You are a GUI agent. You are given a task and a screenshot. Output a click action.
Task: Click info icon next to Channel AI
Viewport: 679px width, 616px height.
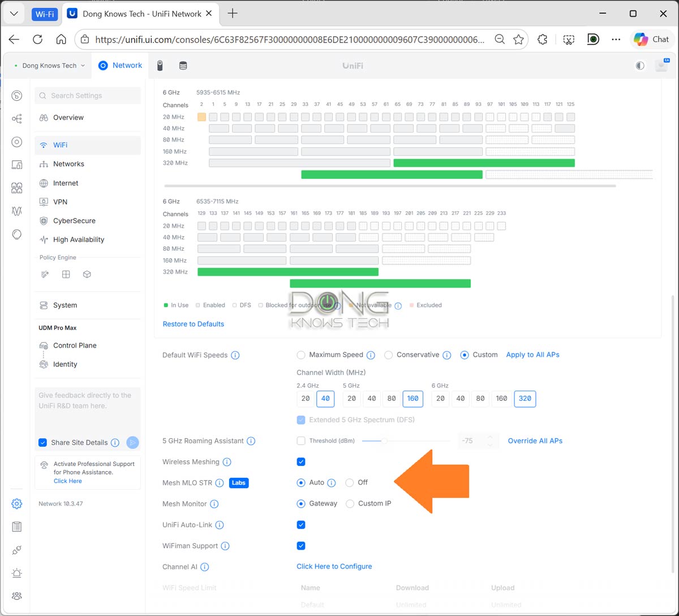pos(205,567)
